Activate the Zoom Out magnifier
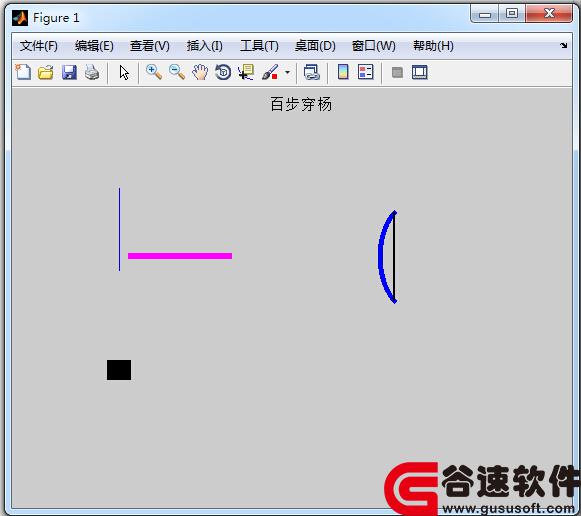This screenshot has height=516, width=581. point(177,72)
